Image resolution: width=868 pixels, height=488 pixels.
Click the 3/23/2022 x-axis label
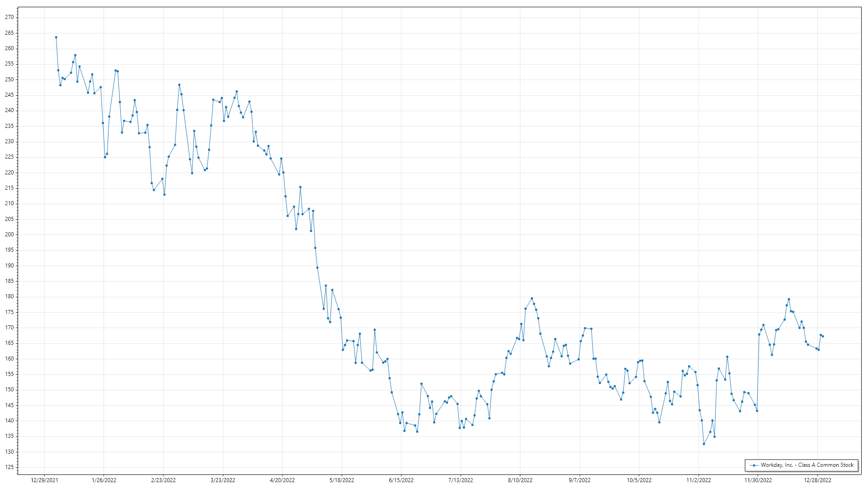(223, 480)
